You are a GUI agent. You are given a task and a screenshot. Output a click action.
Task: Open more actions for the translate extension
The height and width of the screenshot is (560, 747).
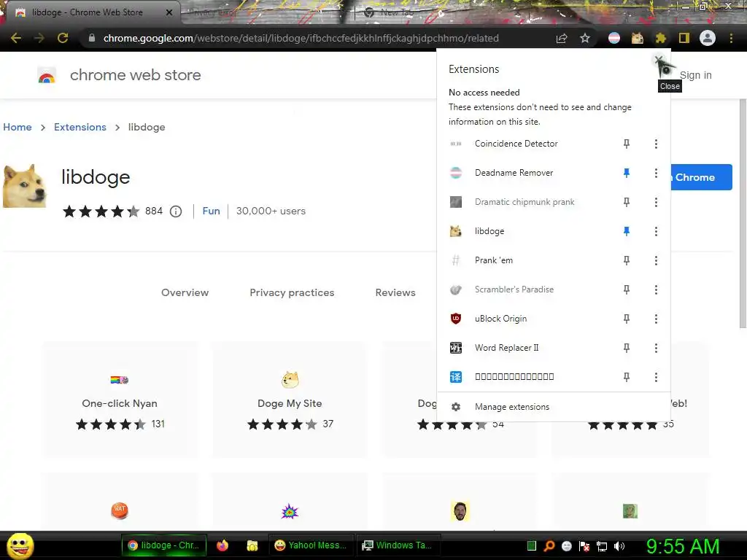(656, 377)
